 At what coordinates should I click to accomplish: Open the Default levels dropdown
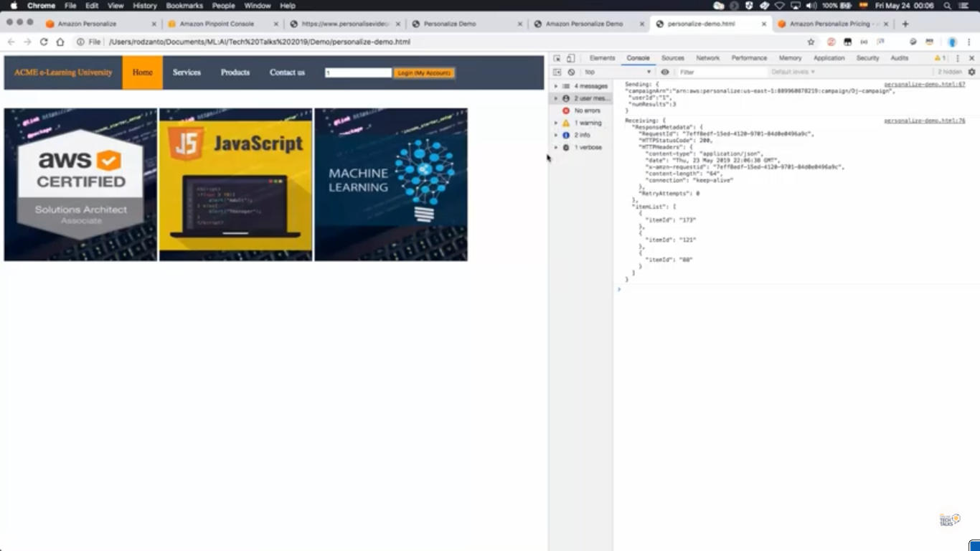(793, 72)
